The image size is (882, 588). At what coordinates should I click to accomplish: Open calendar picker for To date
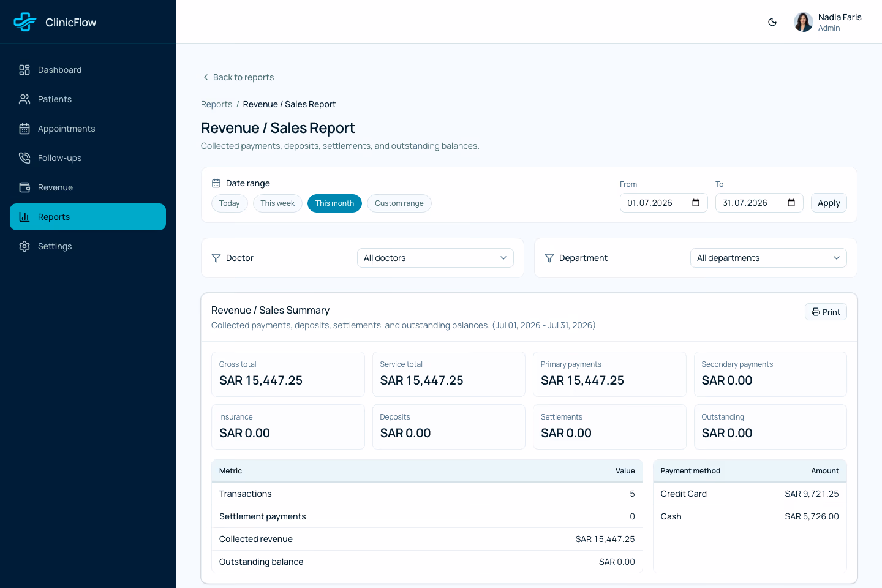791,203
